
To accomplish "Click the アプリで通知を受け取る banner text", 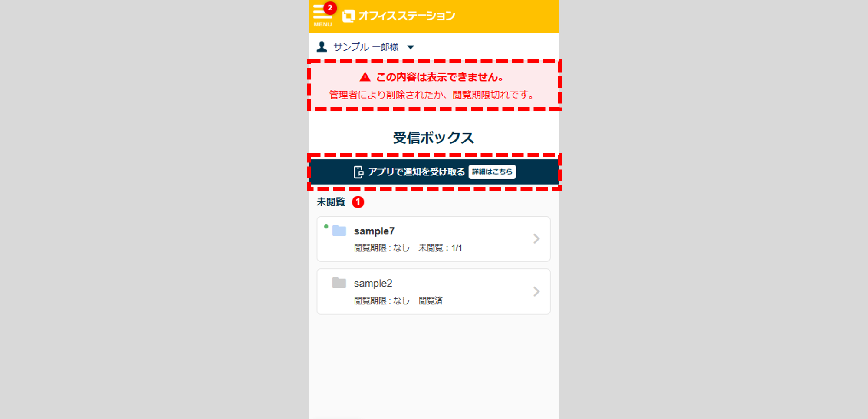I will pos(416,172).
